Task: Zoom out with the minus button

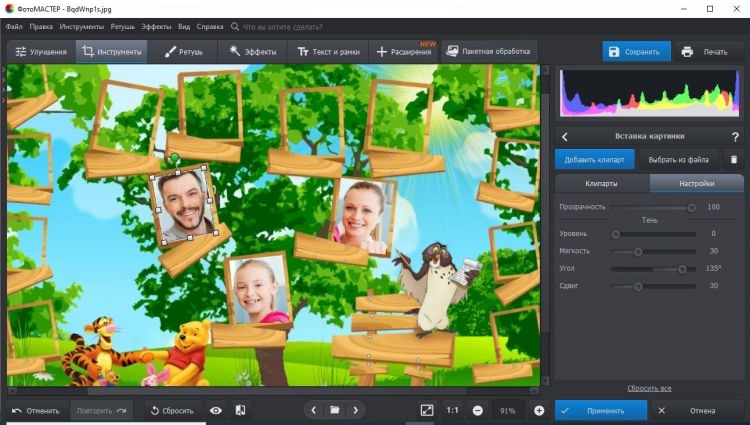Action: 477,410
